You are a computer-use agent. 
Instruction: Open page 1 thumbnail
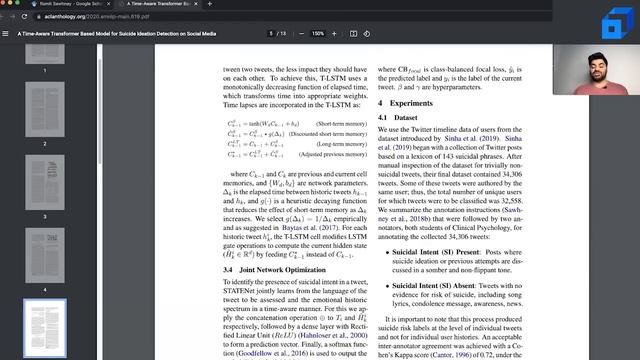tap(45, 54)
